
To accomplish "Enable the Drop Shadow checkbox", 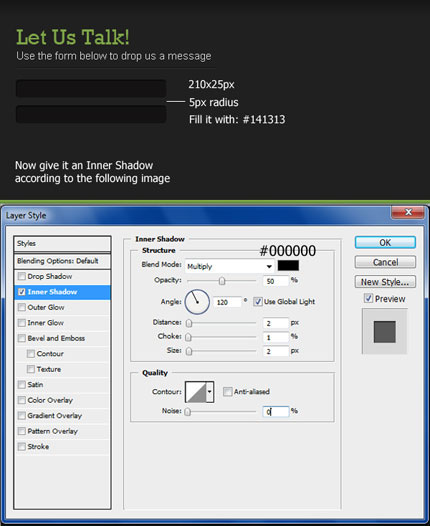I will click(x=22, y=276).
